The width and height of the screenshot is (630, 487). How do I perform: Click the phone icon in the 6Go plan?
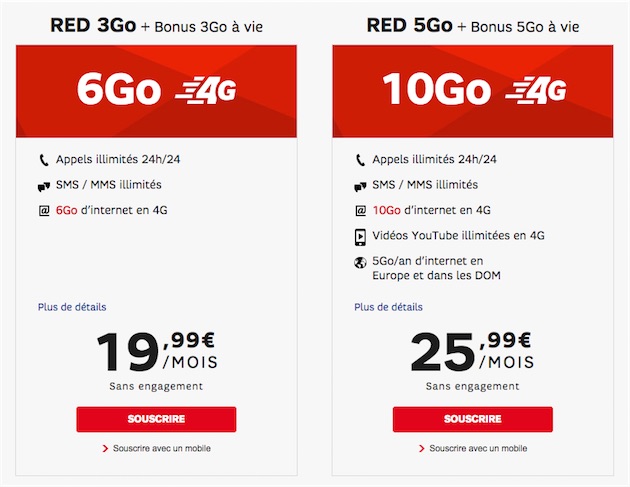(44, 160)
